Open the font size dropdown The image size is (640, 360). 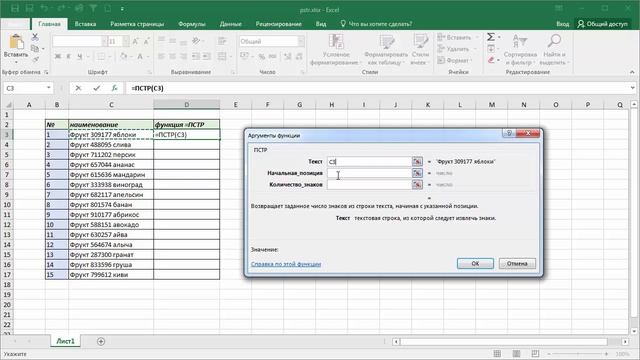(x=126, y=41)
